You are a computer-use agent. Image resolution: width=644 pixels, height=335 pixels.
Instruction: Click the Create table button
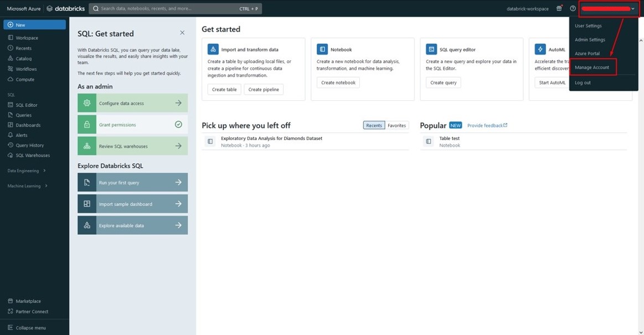click(224, 90)
